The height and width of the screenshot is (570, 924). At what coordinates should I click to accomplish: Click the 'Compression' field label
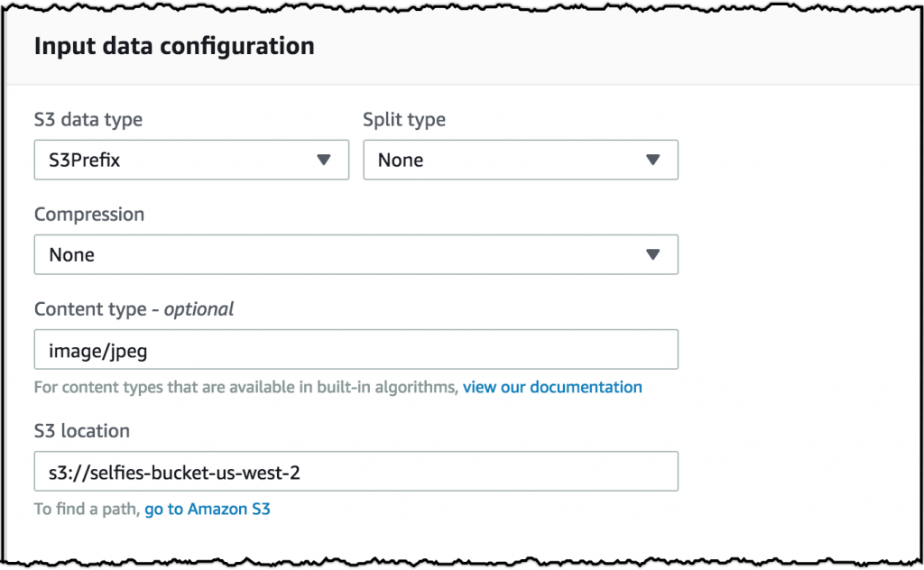(89, 215)
